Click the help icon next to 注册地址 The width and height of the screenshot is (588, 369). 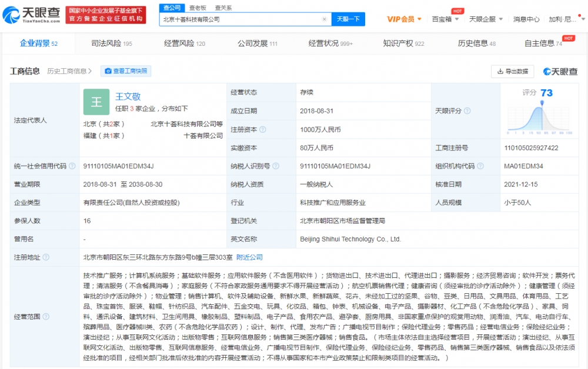pyautogui.click(x=45, y=257)
